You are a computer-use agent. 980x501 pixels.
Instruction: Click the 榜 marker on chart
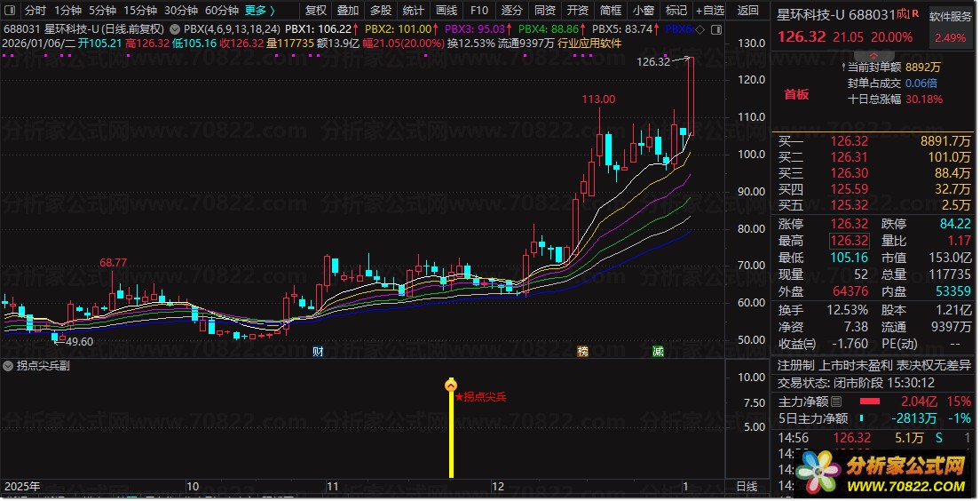(582, 352)
